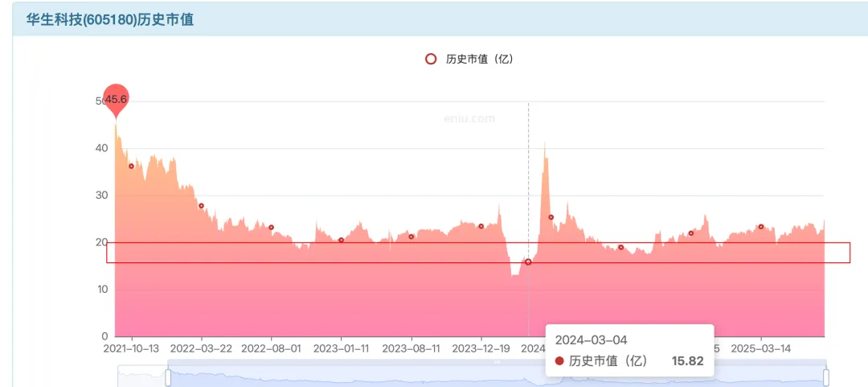Click the 15.82 value in tooltip
Image resolution: width=868 pixels, height=387 pixels.
click(x=687, y=361)
